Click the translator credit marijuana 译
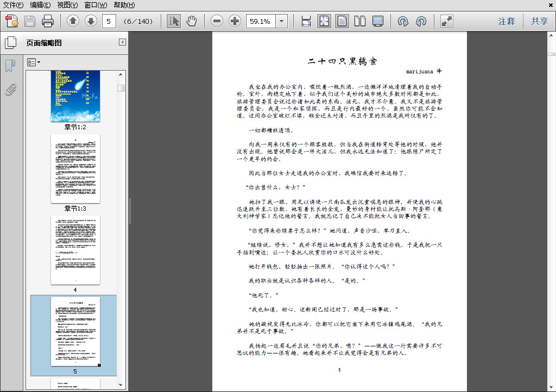The image size is (556, 392). pos(424,71)
